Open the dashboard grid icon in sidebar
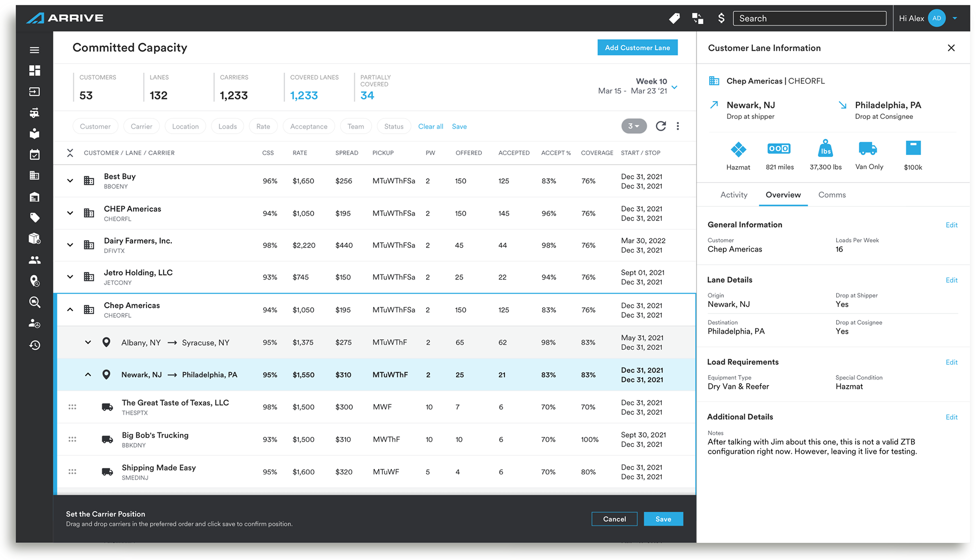 tap(35, 71)
